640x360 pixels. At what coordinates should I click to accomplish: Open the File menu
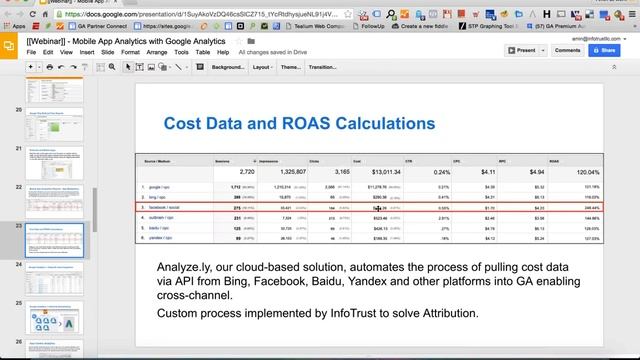tap(31, 52)
